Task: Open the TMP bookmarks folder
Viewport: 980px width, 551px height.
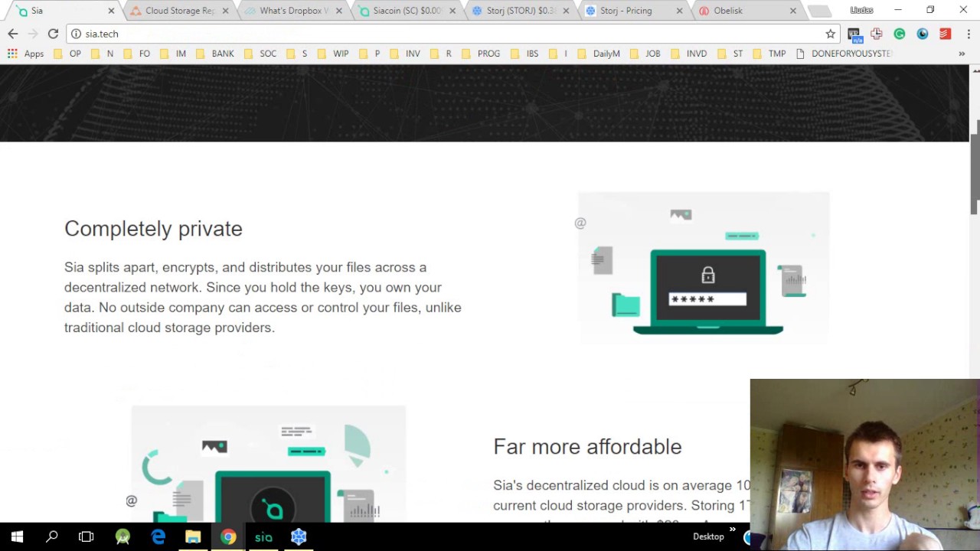Action: [769, 54]
